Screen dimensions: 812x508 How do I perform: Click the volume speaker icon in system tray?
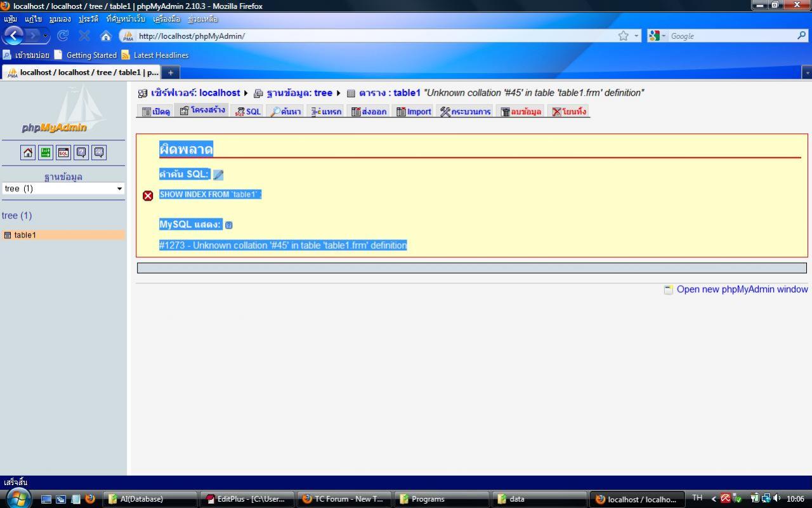(777, 498)
